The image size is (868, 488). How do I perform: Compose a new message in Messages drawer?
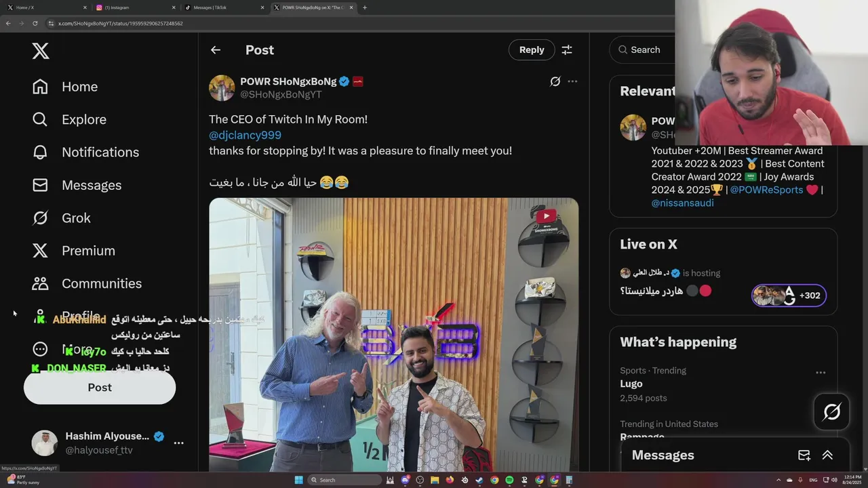804,455
